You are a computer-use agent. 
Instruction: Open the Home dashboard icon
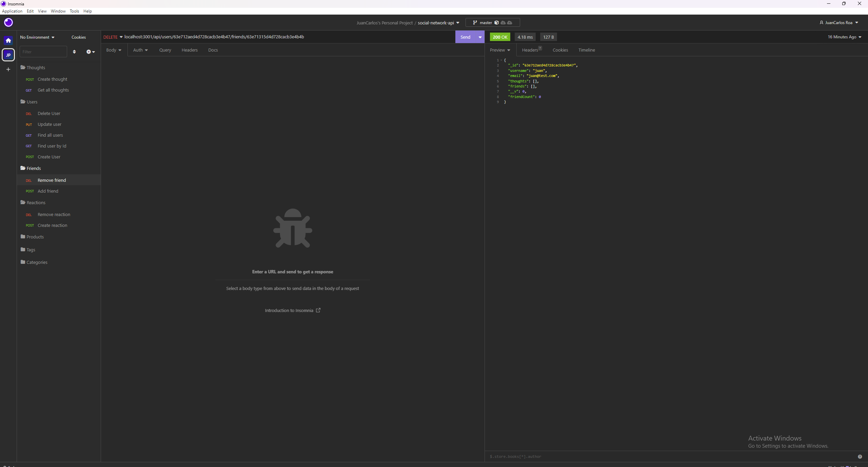[8, 40]
